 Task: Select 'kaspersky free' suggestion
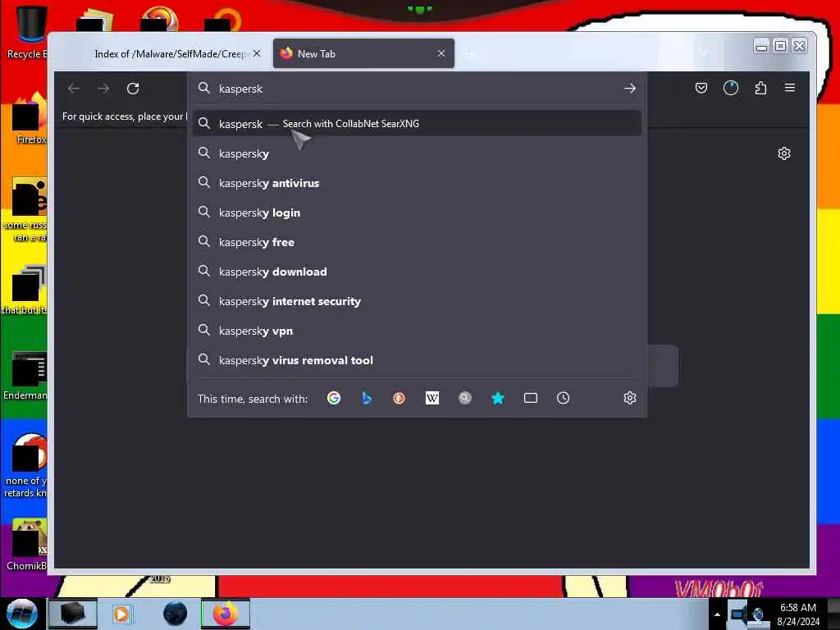click(417, 242)
